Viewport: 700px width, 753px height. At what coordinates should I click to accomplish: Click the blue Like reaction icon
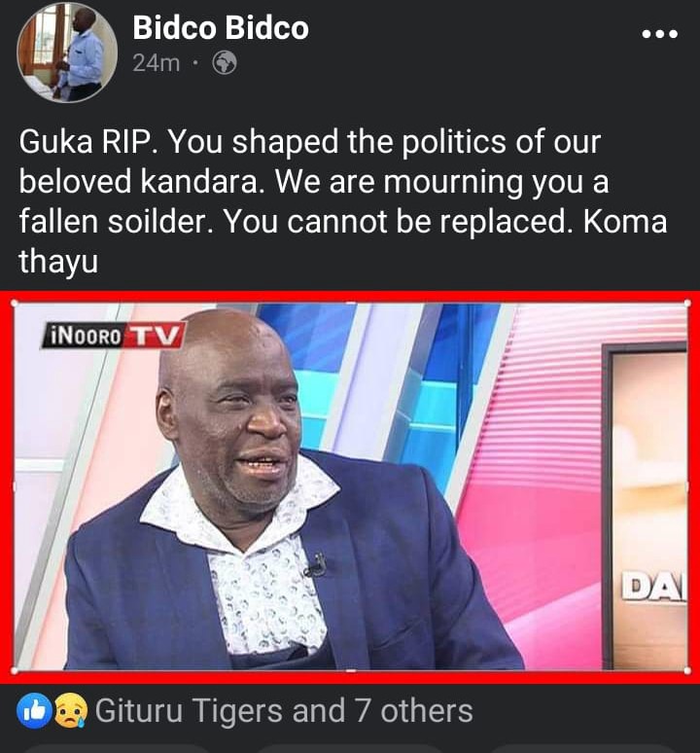35,711
